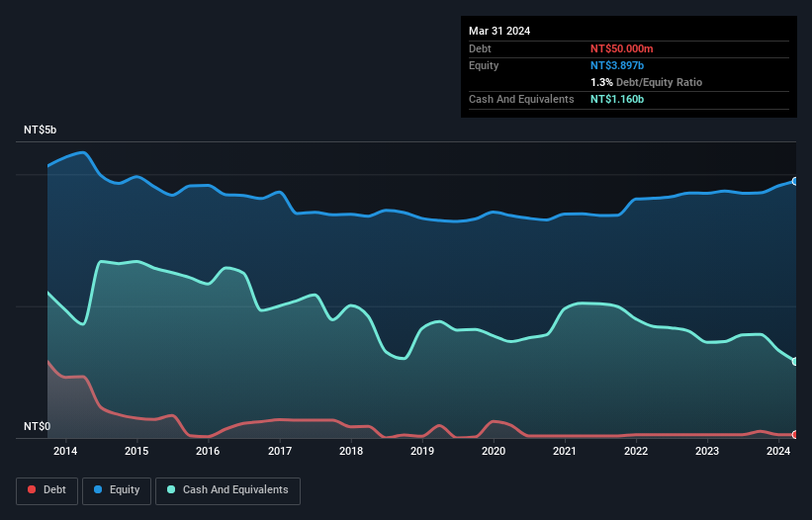The height and width of the screenshot is (520, 812).
Task: Toggle the Debt legend button
Action: (x=47, y=490)
